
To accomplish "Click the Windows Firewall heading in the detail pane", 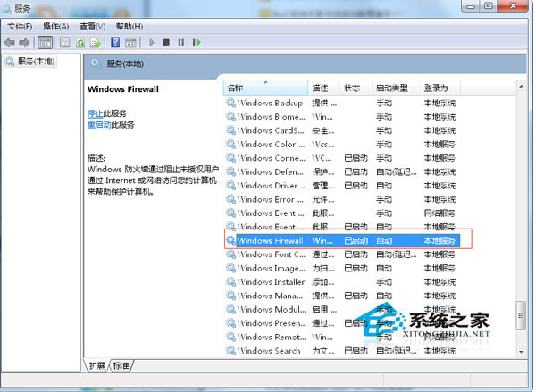I will pyautogui.click(x=123, y=89).
